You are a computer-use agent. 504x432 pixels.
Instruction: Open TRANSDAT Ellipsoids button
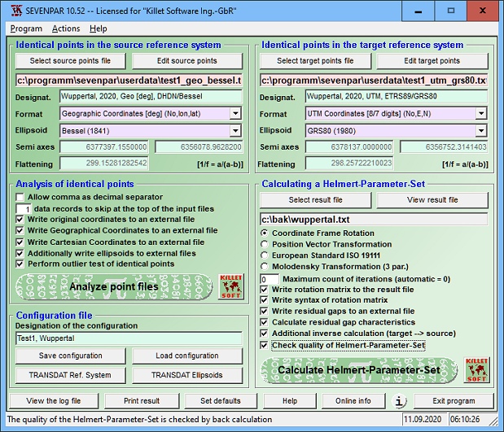187,375
